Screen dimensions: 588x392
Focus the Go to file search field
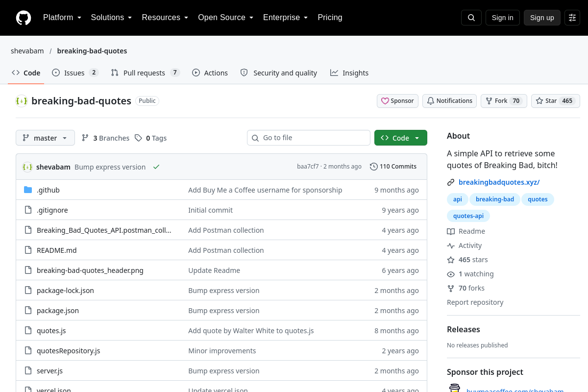pyautogui.click(x=309, y=138)
